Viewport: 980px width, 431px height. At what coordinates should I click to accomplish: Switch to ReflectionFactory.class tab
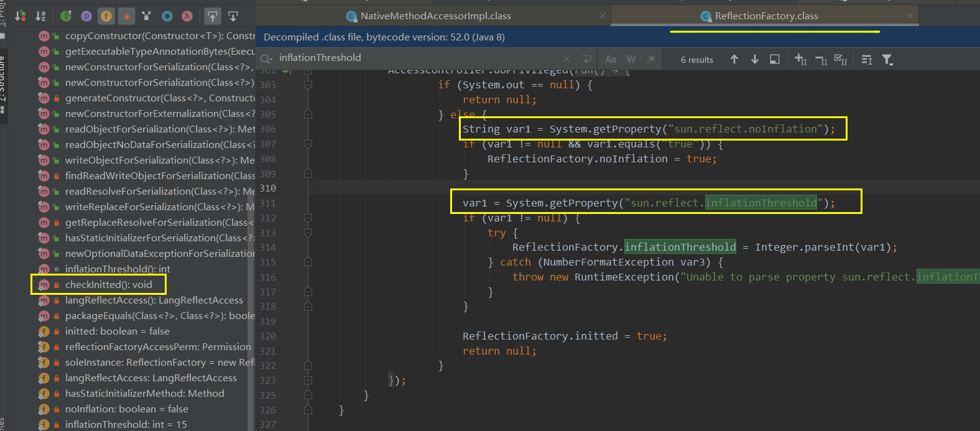tap(766, 16)
